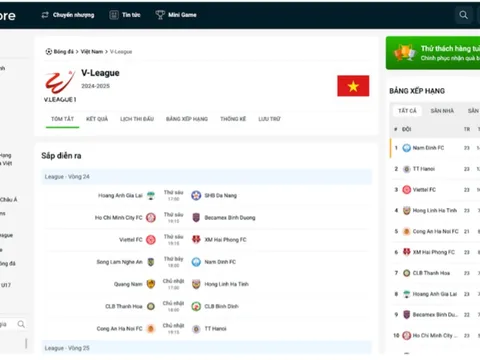Open the LỊCH THI ĐẤU tab
Image resolution: width=480 pixels, height=360 pixels.
137,119
